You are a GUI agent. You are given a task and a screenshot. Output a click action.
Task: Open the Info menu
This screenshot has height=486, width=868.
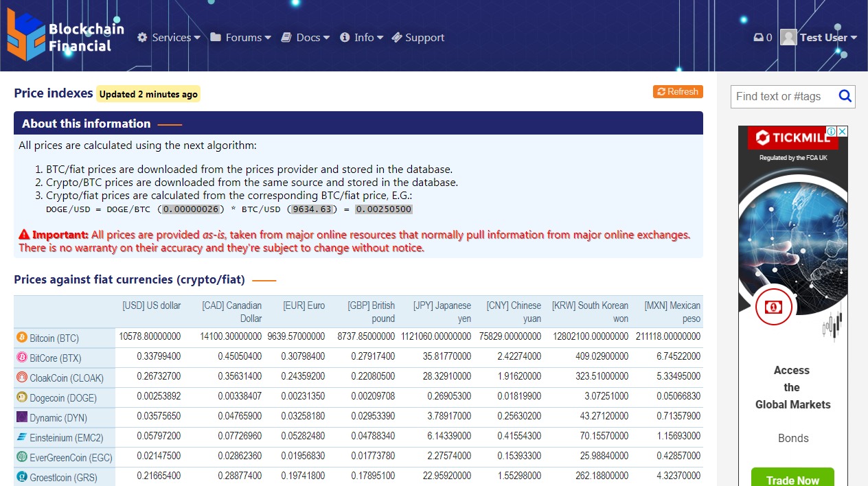tap(361, 38)
